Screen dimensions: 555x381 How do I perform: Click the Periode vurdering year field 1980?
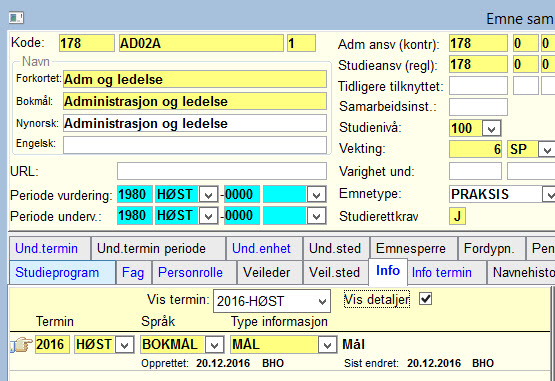(x=135, y=195)
